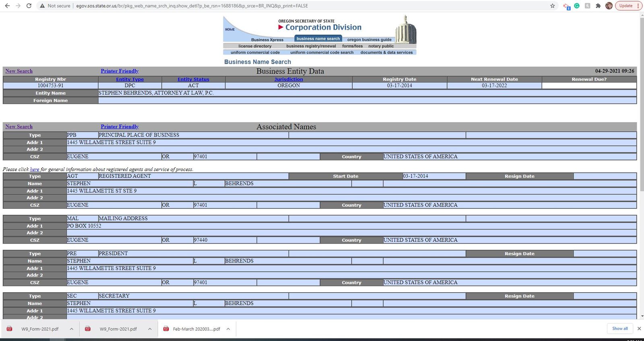
Task: Reload the current page
Action: [x=29, y=6]
